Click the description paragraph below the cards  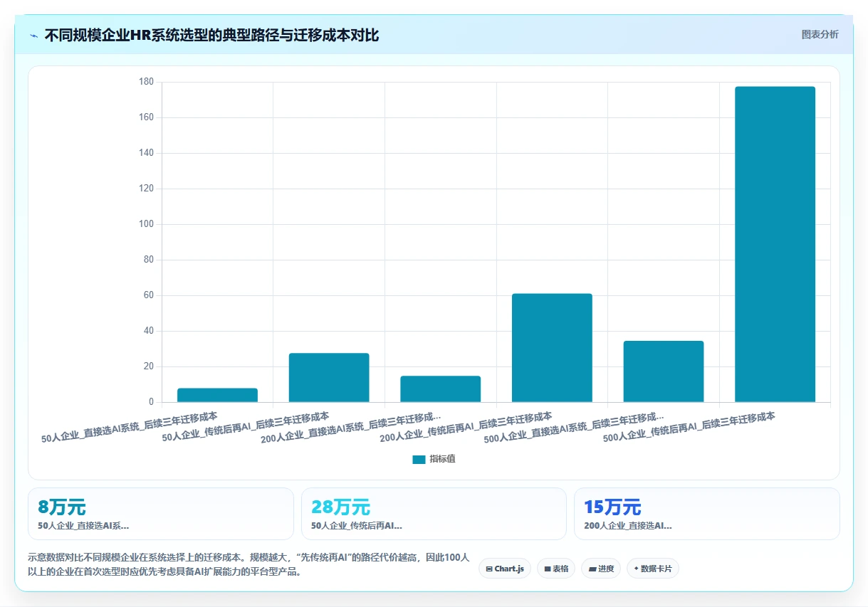[249, 564]
